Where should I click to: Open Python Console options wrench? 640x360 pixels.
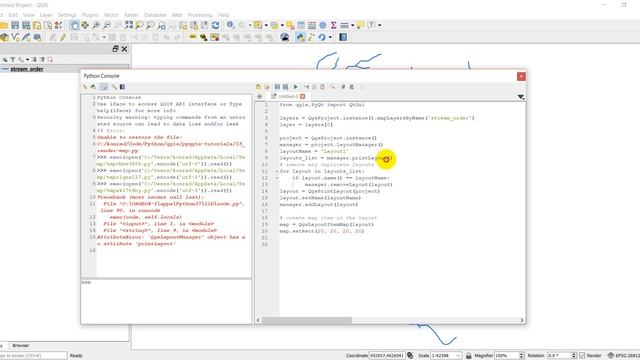click(x=114, y=87)
